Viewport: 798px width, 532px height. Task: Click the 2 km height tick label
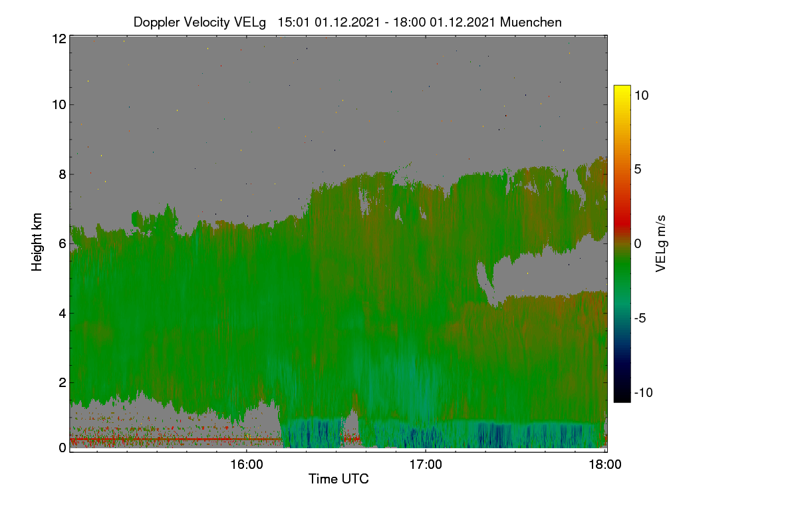[63, 382]
